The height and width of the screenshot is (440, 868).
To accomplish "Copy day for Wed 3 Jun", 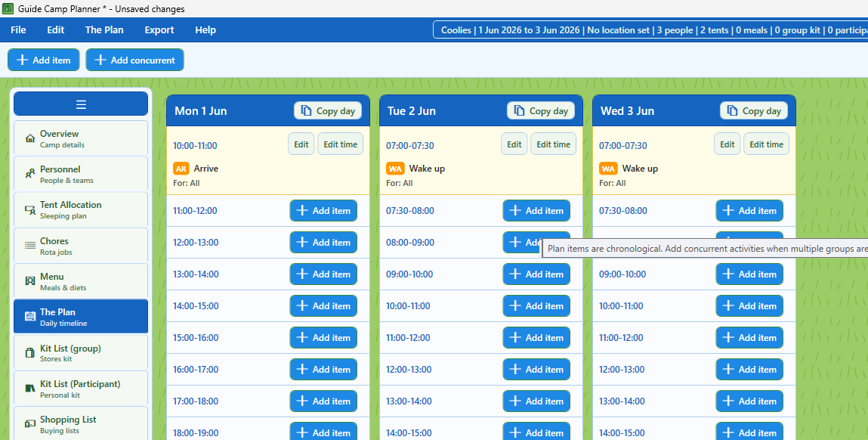I will (754, 111).
